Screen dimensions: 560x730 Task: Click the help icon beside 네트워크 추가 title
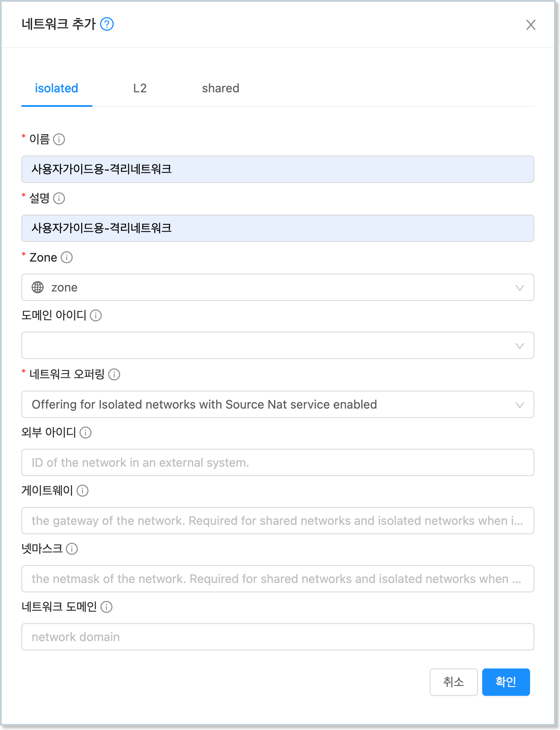click(x=107, y=24)
